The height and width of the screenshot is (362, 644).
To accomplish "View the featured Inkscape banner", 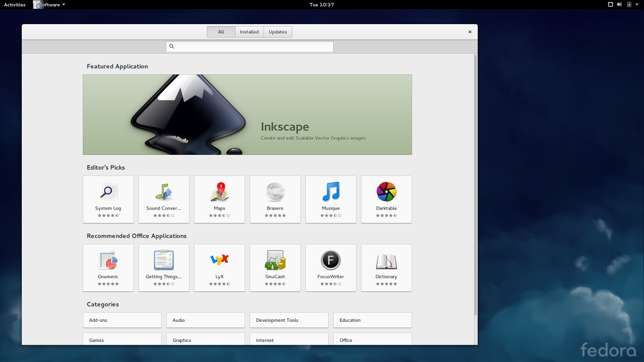I will pyautogui.click(x=247, y=115).
